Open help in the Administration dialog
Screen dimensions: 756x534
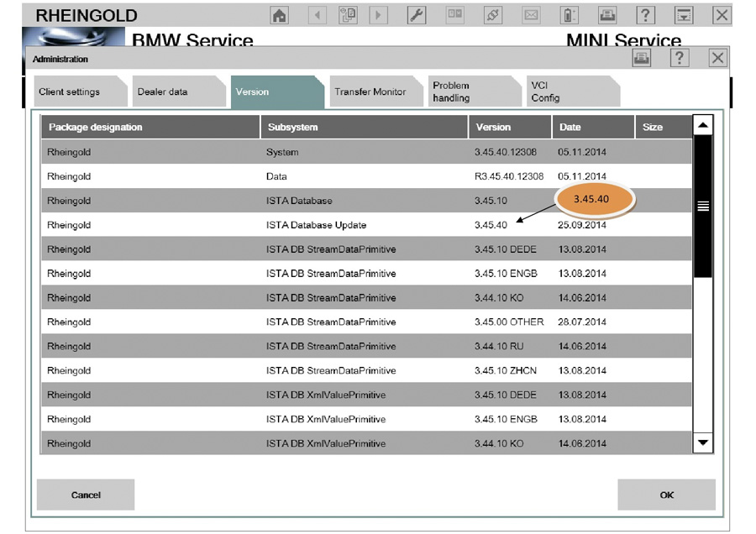click(x=679, y=58)
